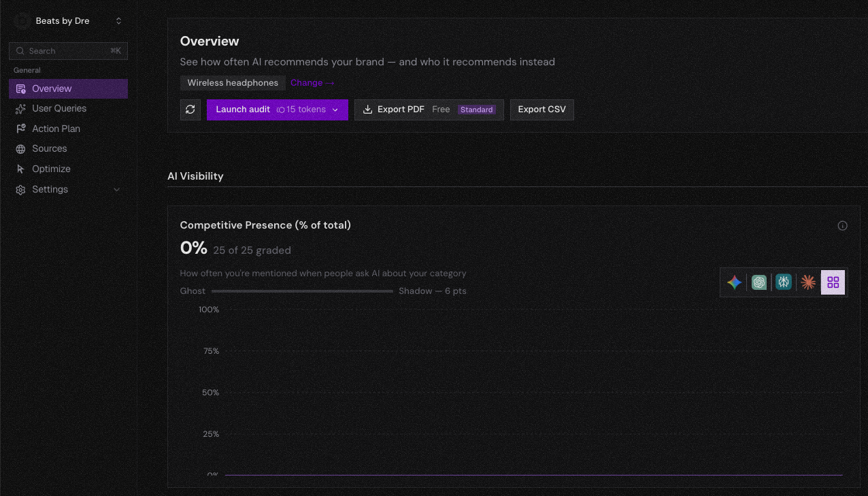868x496 pixels.
Task: Filter chart by ChatGPT model icon
Action: pos(759,282)
